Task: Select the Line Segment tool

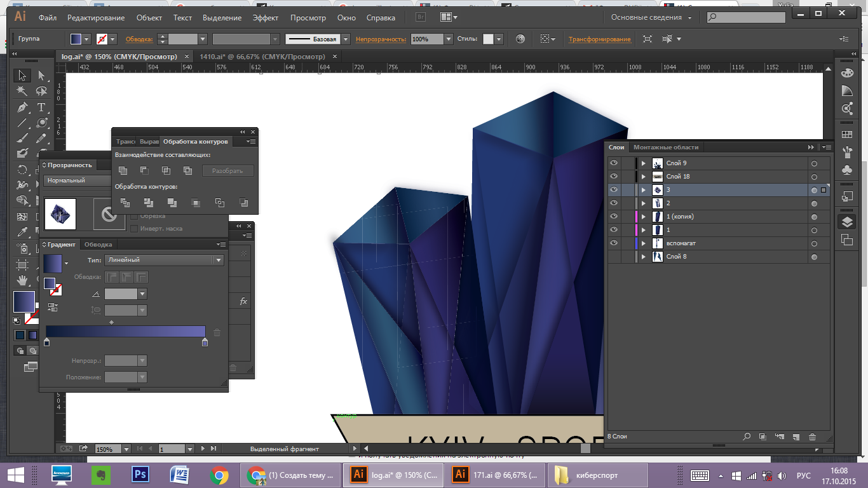Action: (22, 123)
